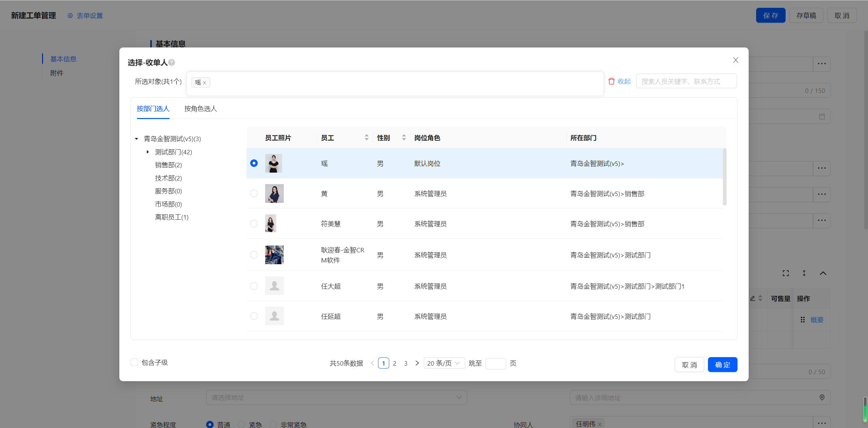
Task: Click the employee table vertical scrollbar
Action: pyautogui.click(x=725, y=177)
